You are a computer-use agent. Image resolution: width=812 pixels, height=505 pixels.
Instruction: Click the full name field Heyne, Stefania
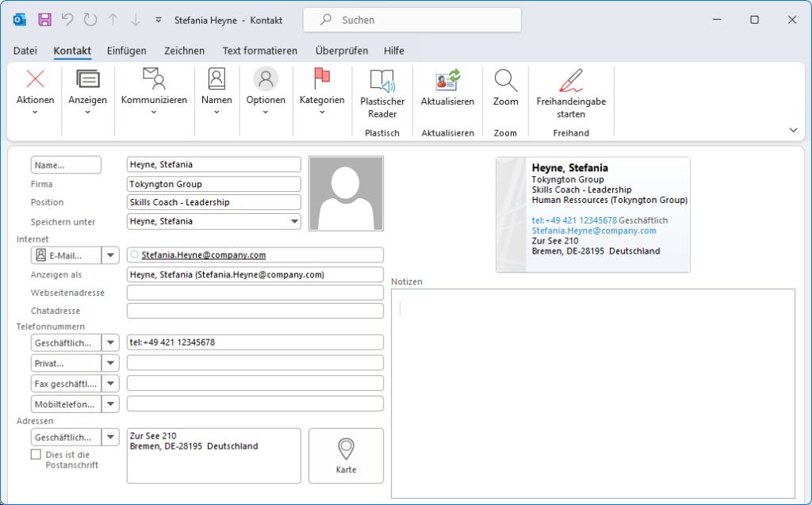click(x=214, y=165)
